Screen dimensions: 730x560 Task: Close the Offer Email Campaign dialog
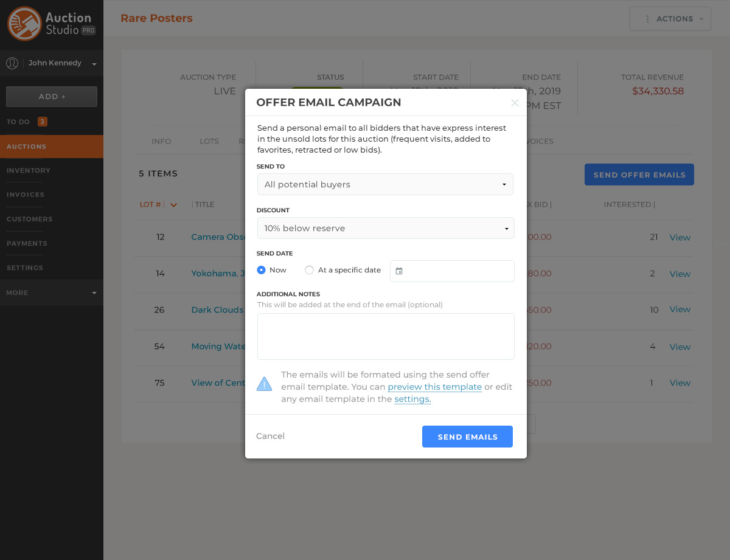point(515,103)
